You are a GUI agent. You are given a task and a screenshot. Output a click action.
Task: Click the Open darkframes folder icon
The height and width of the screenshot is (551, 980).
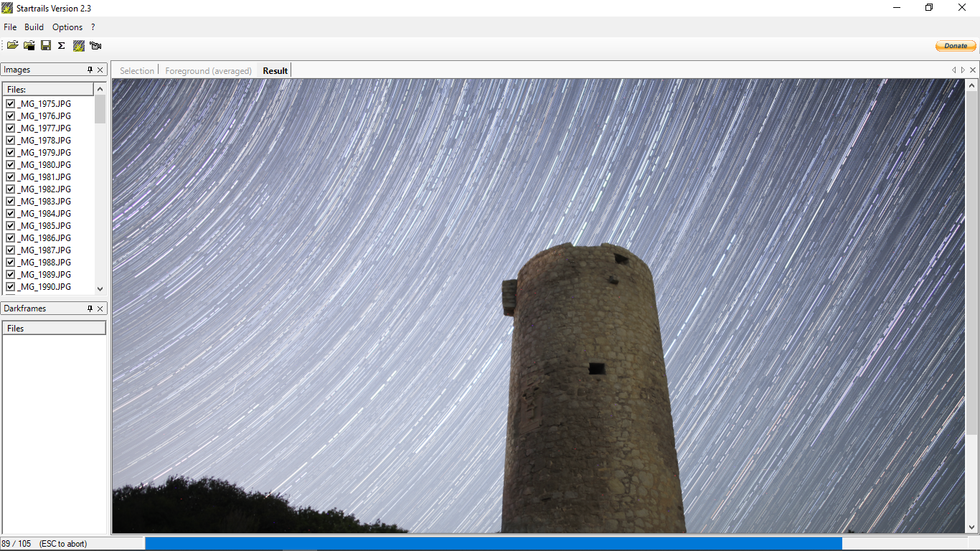pos(29,45)
